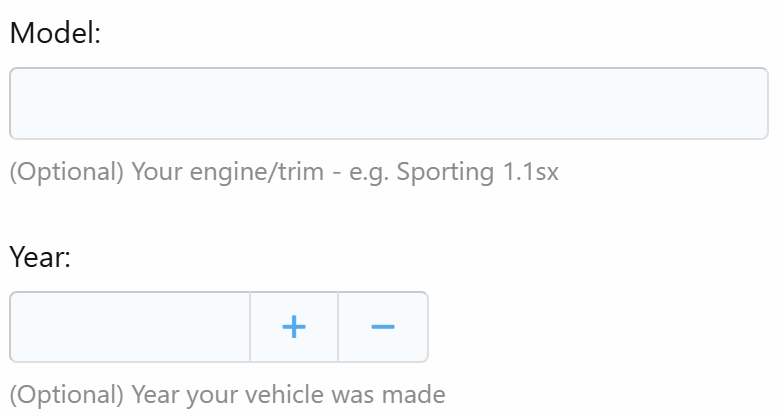Activate input under the Year label
Screen dimensions: 780x416
(x=130, y=327)
